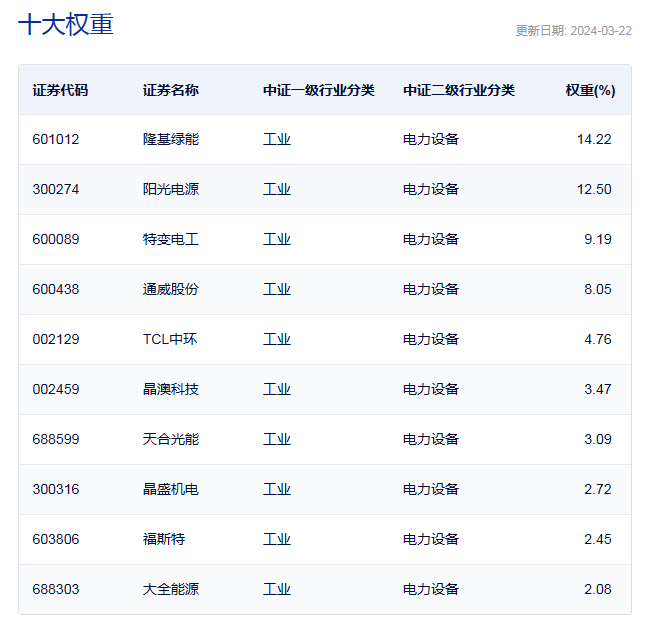Click weight value 9.19
Image resolution: width=649 pixels, height=640 pixels.
coord(598,239)
